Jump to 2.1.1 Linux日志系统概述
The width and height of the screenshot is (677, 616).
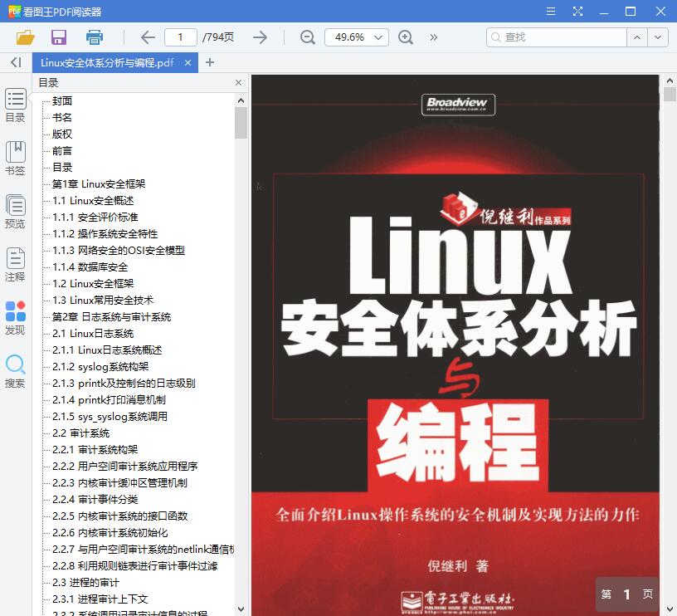coord(107,350)
